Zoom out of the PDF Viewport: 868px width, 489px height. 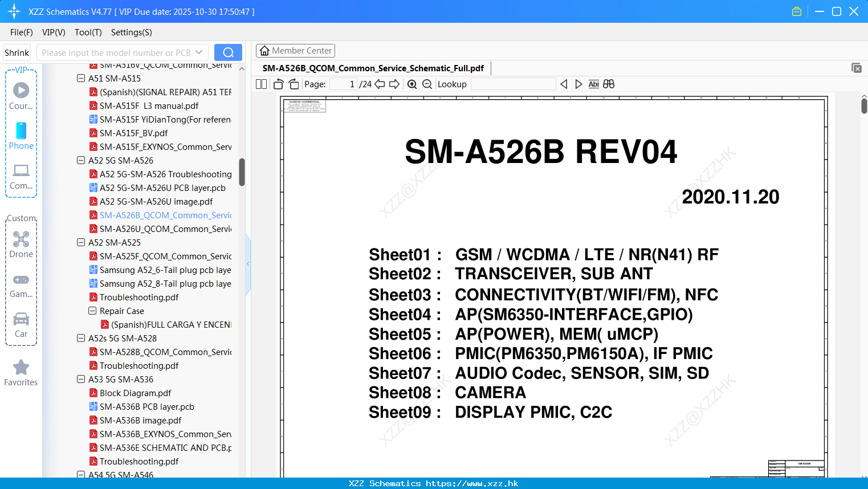[427, 84]
